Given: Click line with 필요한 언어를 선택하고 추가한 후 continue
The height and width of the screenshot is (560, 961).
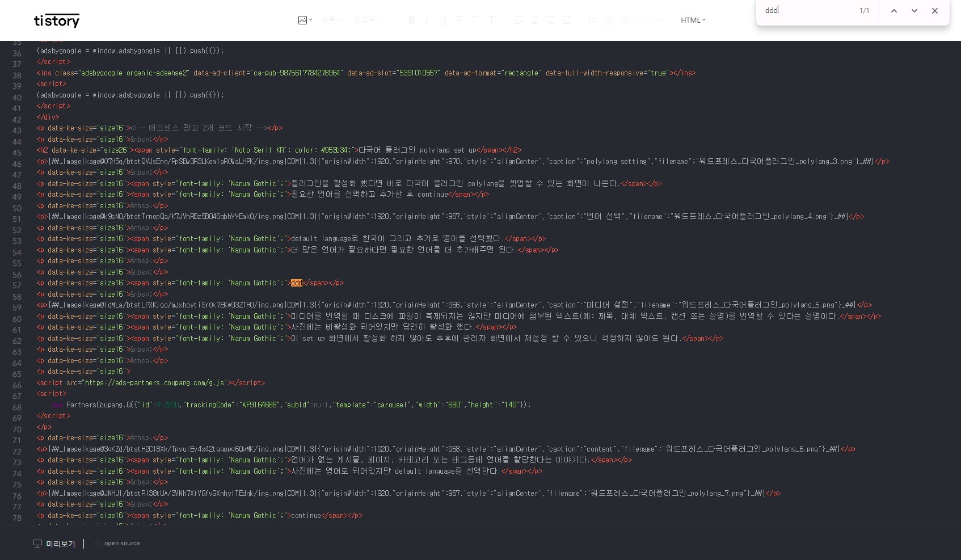Looking at the screenshot, I should pyautogui.click(x=263, y=194).
